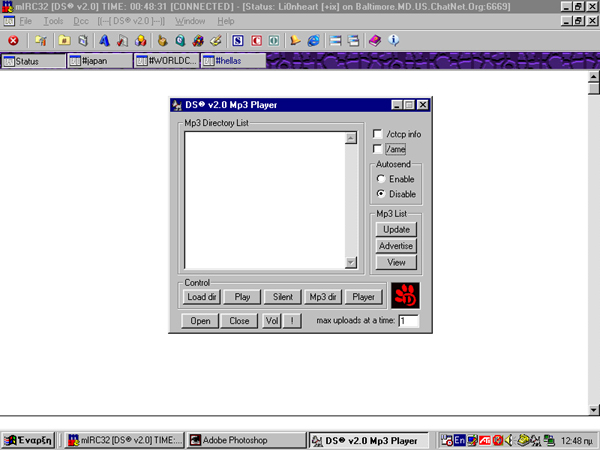This screenshot has height=450, width=600.
Task: Click the network computers tray icon
Action: 549,440
